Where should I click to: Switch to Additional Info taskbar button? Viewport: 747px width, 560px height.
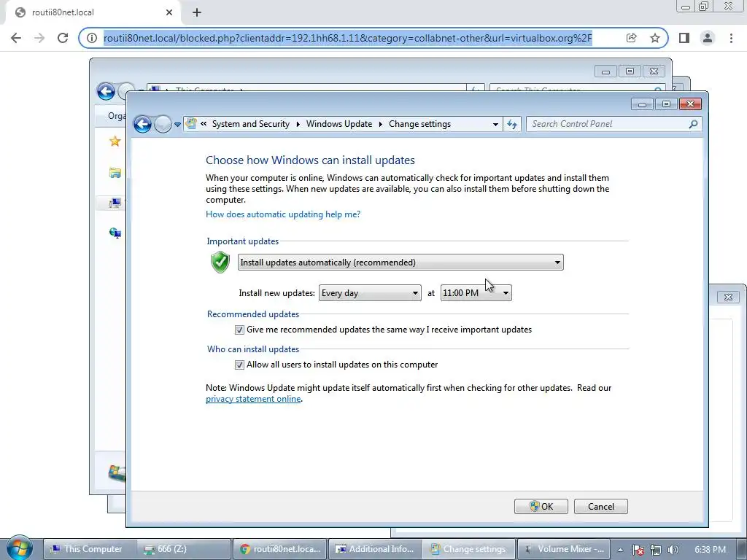point(374,549)
